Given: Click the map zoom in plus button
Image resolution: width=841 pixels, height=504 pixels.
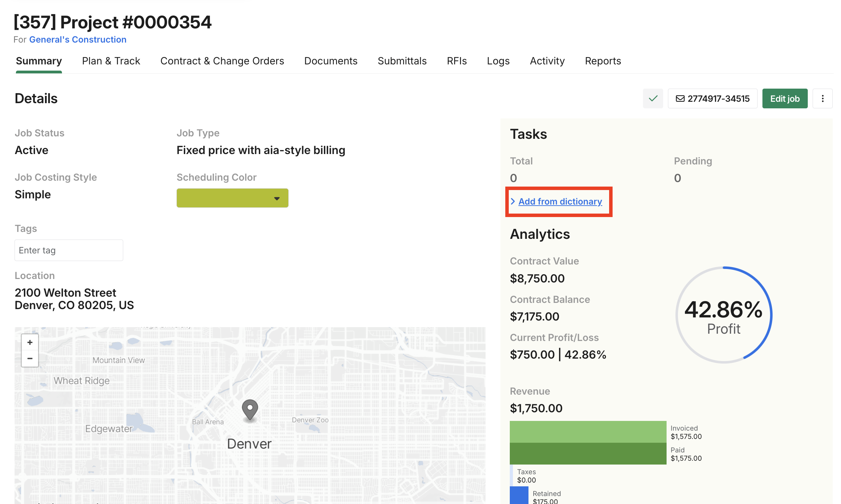Looking at the screenshot, I should pos(30,342).
